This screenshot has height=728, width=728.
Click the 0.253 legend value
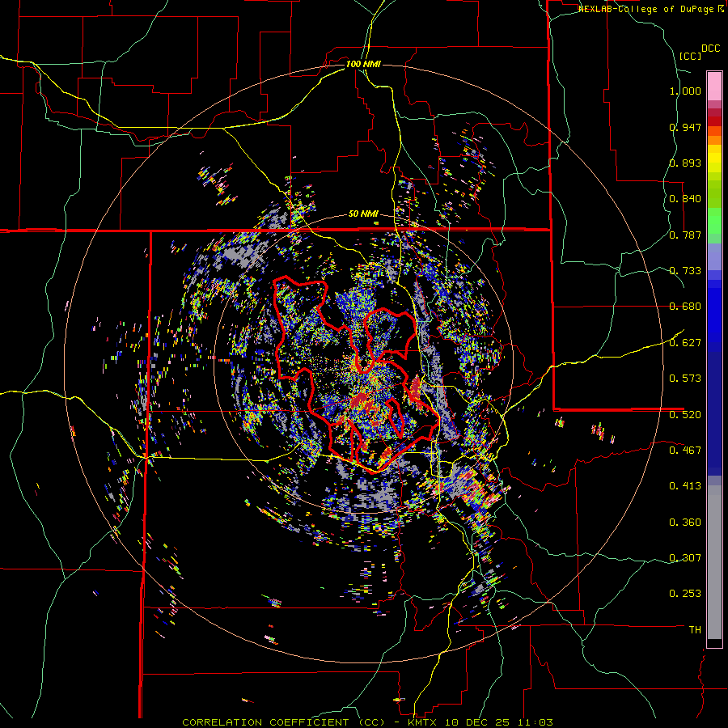coord(685,594)
